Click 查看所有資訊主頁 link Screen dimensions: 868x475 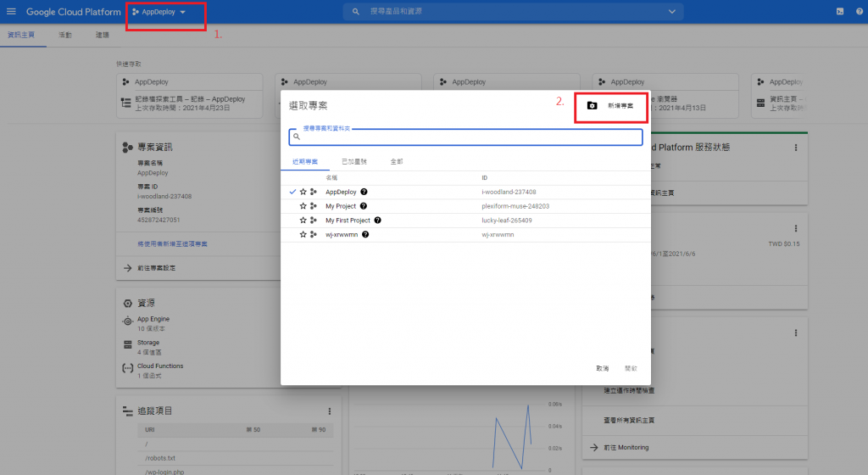point(629,421)
